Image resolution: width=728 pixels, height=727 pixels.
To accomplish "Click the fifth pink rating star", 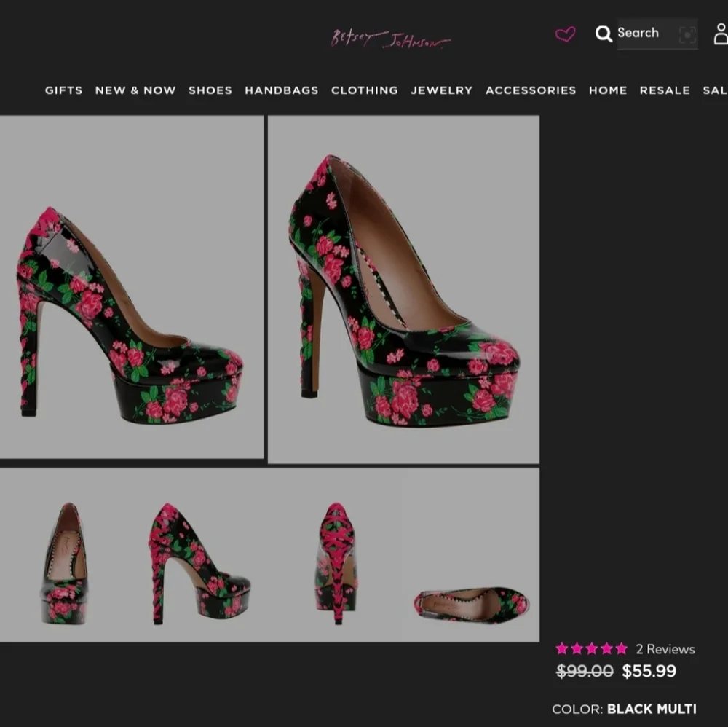I will [620, 648].
